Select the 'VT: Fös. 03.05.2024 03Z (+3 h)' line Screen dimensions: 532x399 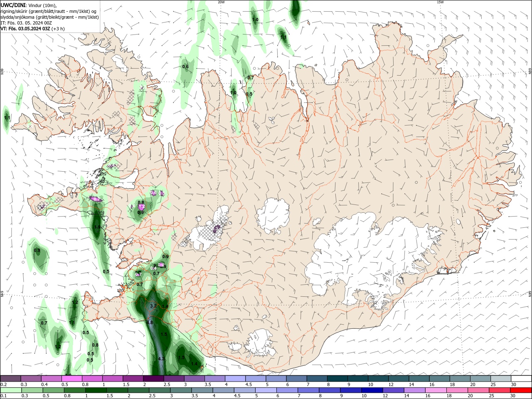point(32,29)
